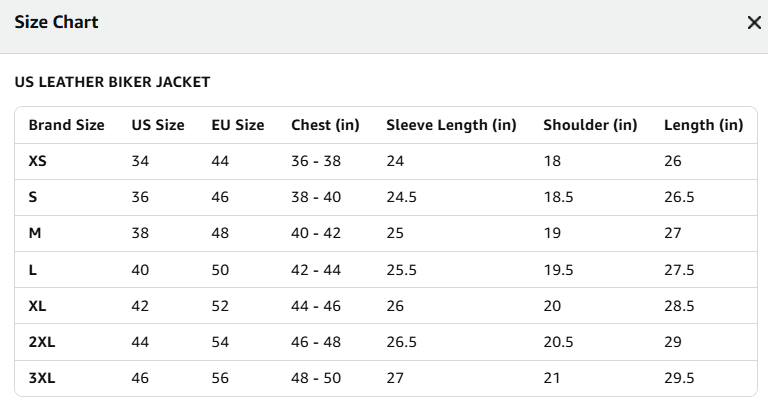Close the Size Chart dialog

pyautogui.click(x=754, y=23)
